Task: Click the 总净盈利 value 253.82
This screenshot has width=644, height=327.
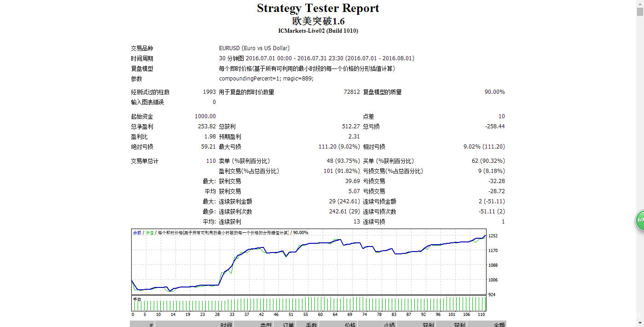Action: [207, 126]
